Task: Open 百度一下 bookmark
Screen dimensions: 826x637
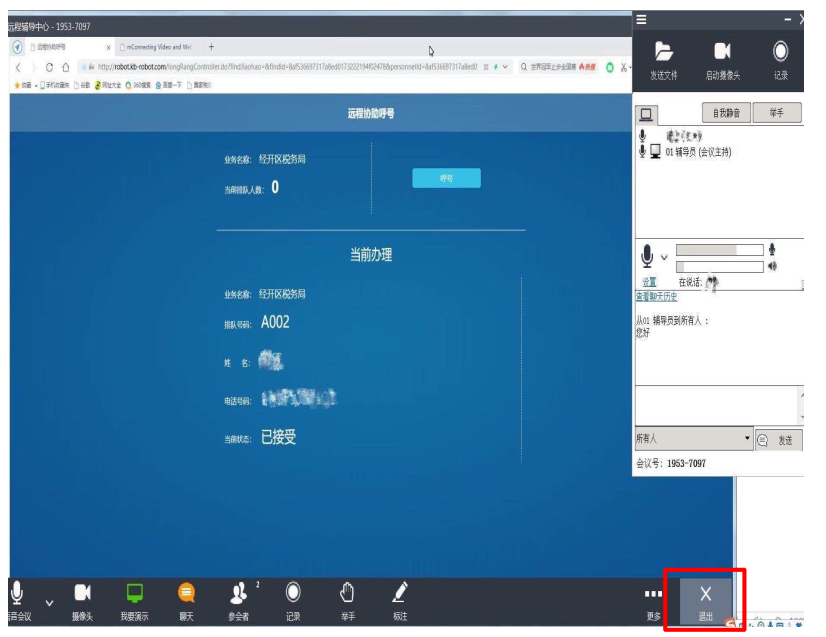Action: pyautogui.click(x=168, y=85)
